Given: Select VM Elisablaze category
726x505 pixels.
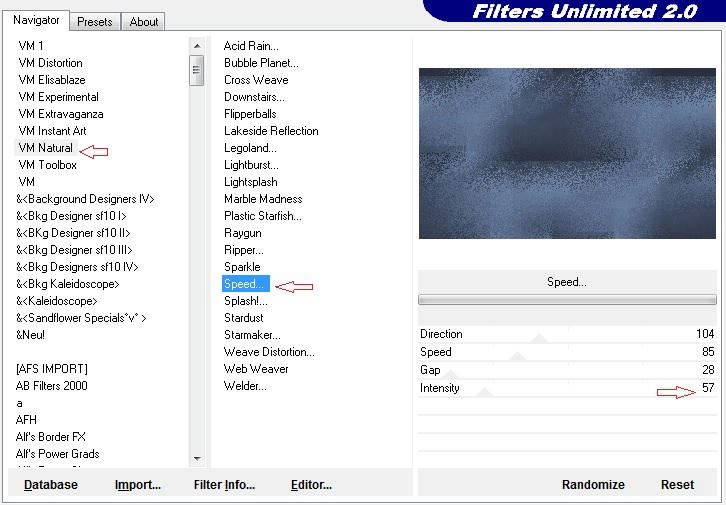Looking at the screenshot, I should [x=52, y=80].
